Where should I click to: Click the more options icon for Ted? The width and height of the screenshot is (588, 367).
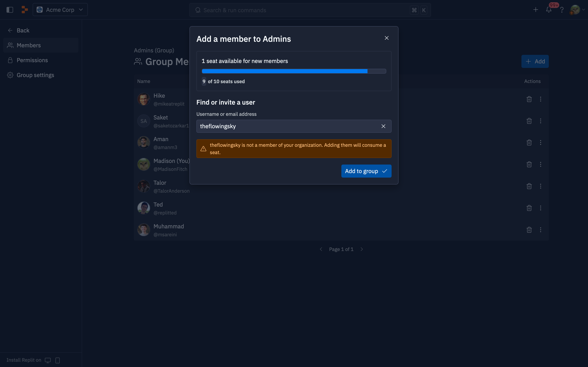pos(541,208)
